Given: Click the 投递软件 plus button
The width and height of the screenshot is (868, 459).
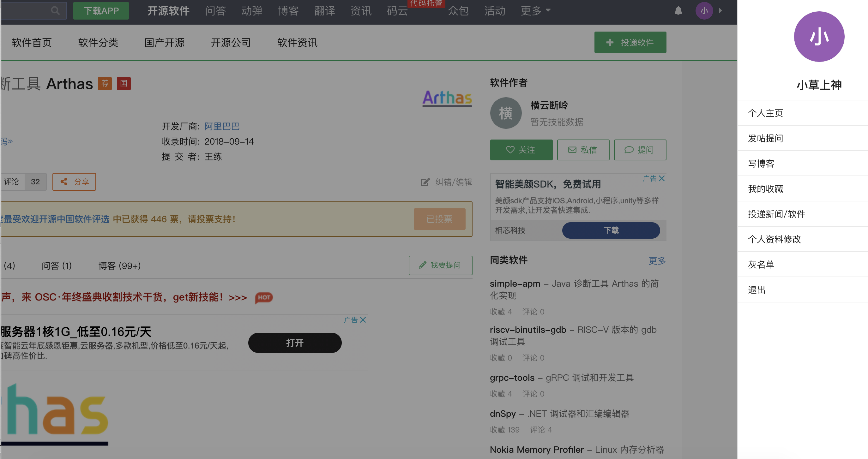Looking at the screenshot, I should [x=630, y=42].
